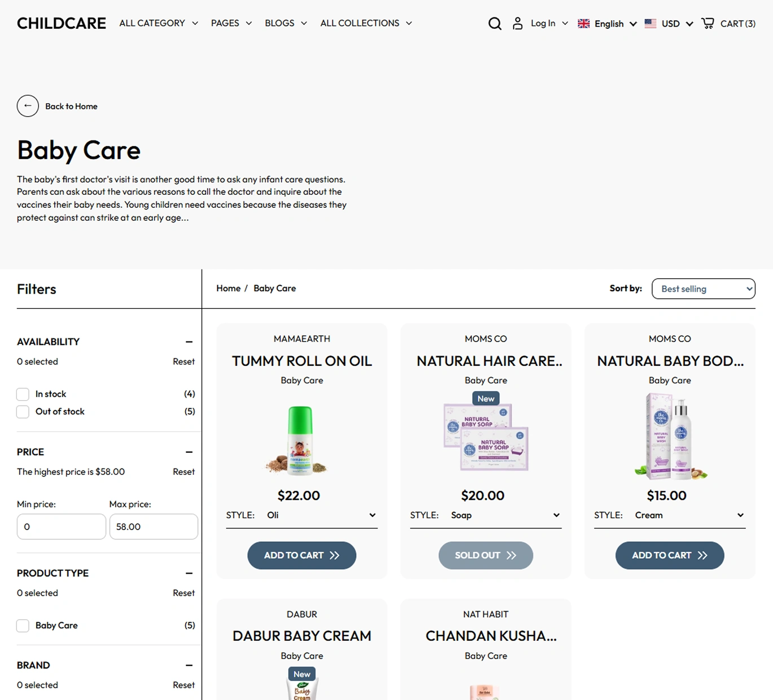The image size is (773, 700).
Task: Click the MAMAEARTH brand label
Action: (302, 339)
